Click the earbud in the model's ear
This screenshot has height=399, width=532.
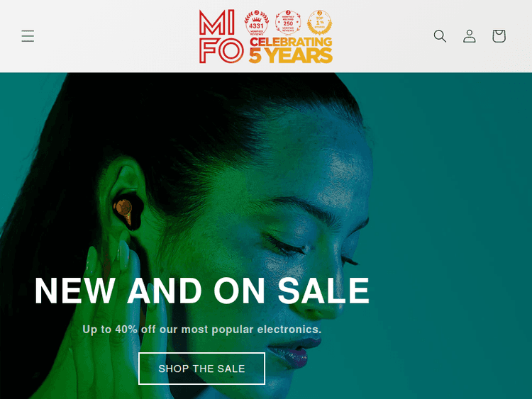[127, 211]
